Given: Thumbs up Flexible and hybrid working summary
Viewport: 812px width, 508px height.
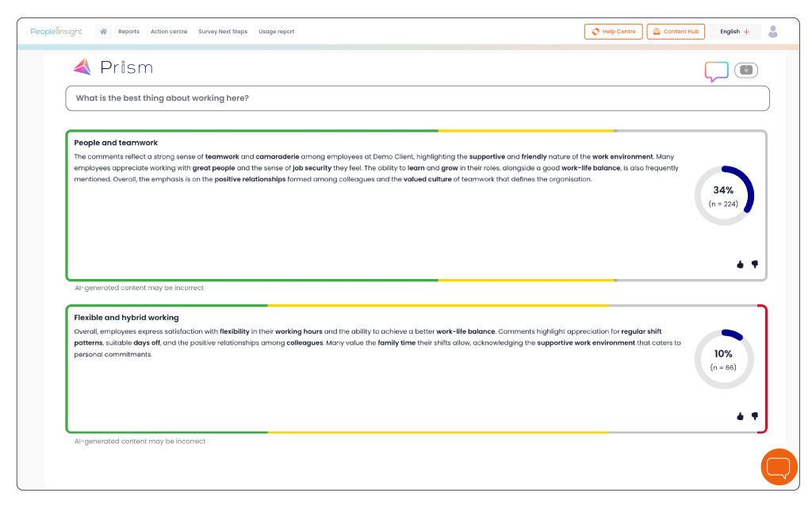Looking at the screenshot, I should point(740,416).
